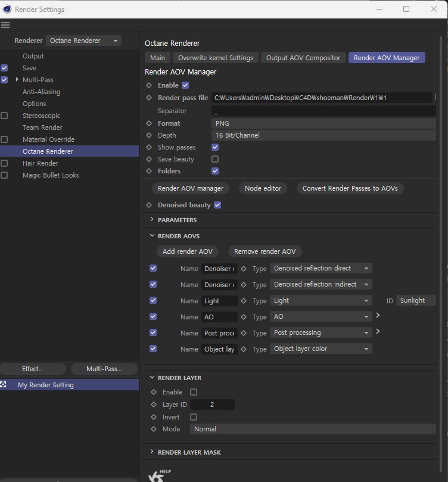The width and height of the screenshot is (448, 482).
Task: Click keyframe diamond beside Denoised beauty
Action: pyautogui.click(x=149, y=205)
